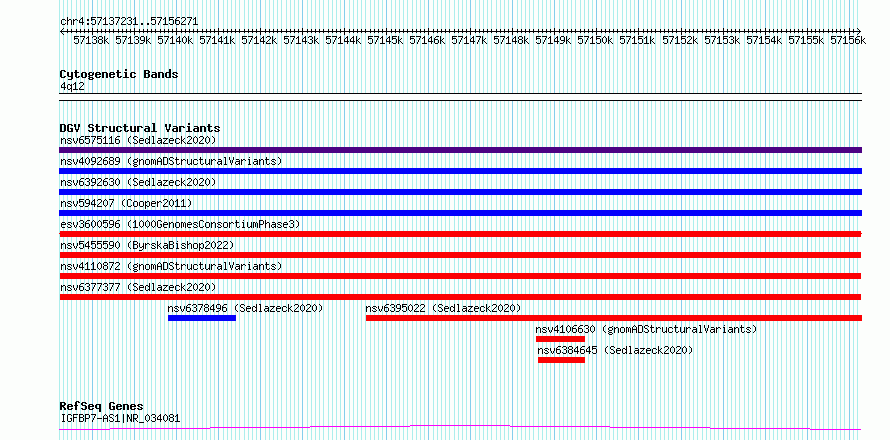This screenshot has width=890, height=440.
Task: Click the short blue nsv6378496 variant bar
Action: point(201,318)
